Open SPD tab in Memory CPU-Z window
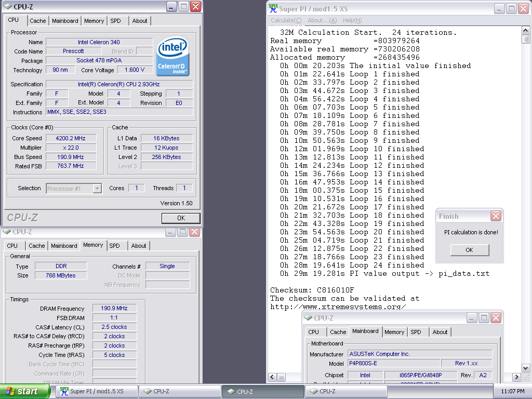This screenshot has width=532, height=399. (114, 246)
